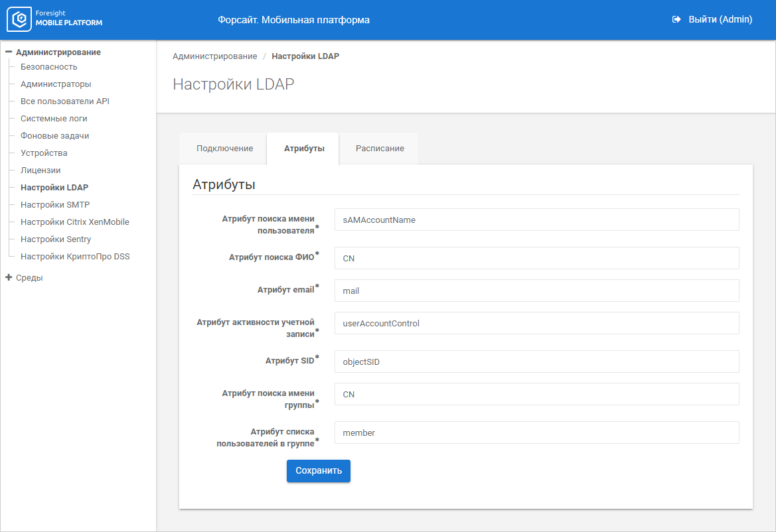Viewport: 776px width, 532px height.
Task: Click the Выйти (Admin) logout link
Action: (x=720, y=20)
